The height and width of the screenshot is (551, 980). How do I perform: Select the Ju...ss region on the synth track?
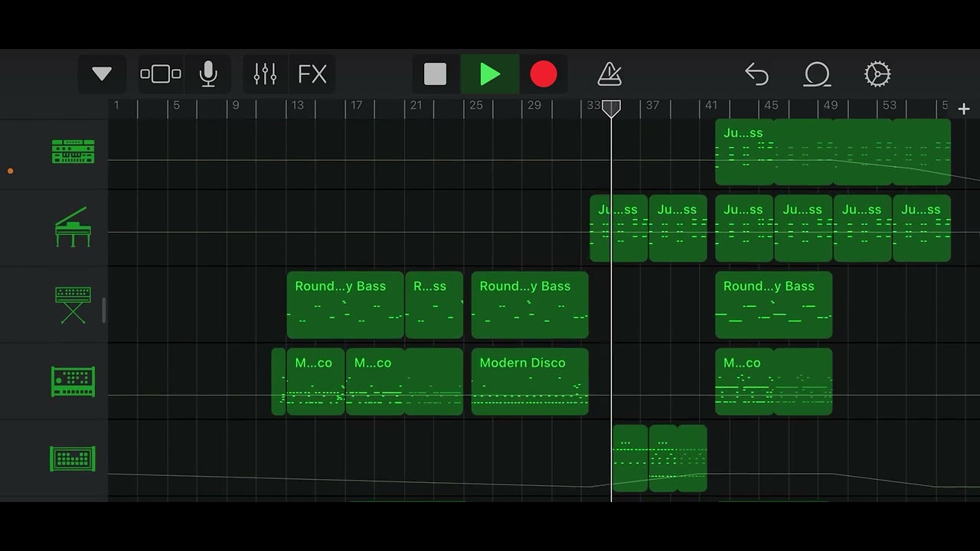(833, 152)
